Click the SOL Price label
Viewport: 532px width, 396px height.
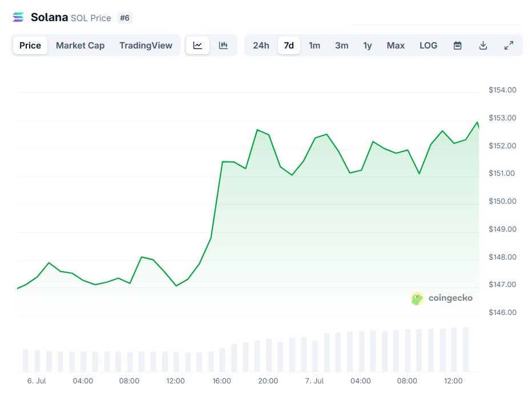[x=91, y=18]
